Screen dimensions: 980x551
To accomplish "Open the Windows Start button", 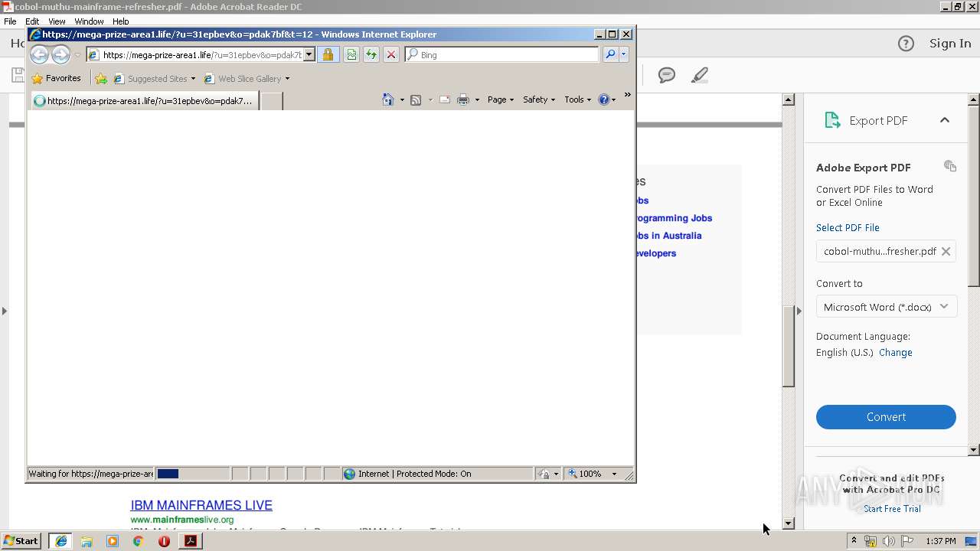I will [21, 541].
